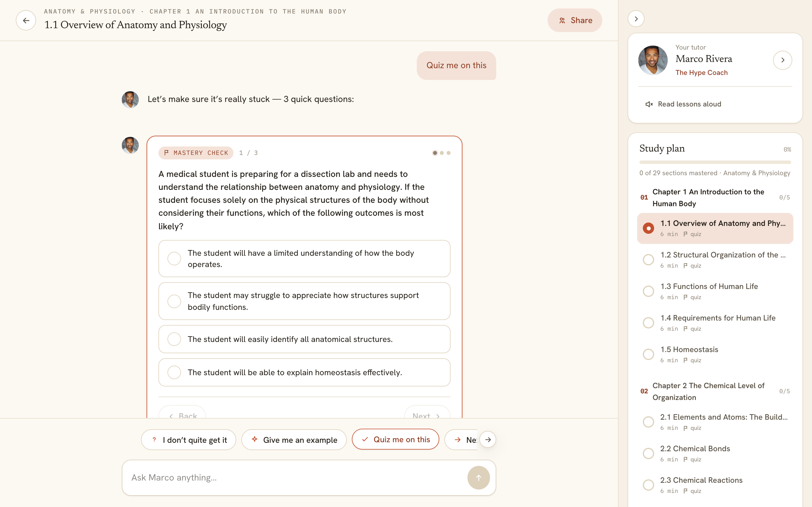Open section 1.5 Homeostasis in study plan
This screenshot has height=507, width=812.
715,354
